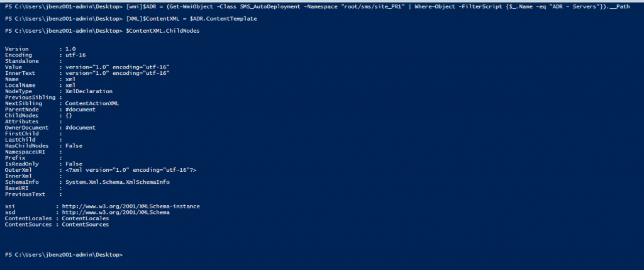The width and height of the screenshot is (644, 270).
Task: Click the ContentLocales value text
Action: click(85, 218)
